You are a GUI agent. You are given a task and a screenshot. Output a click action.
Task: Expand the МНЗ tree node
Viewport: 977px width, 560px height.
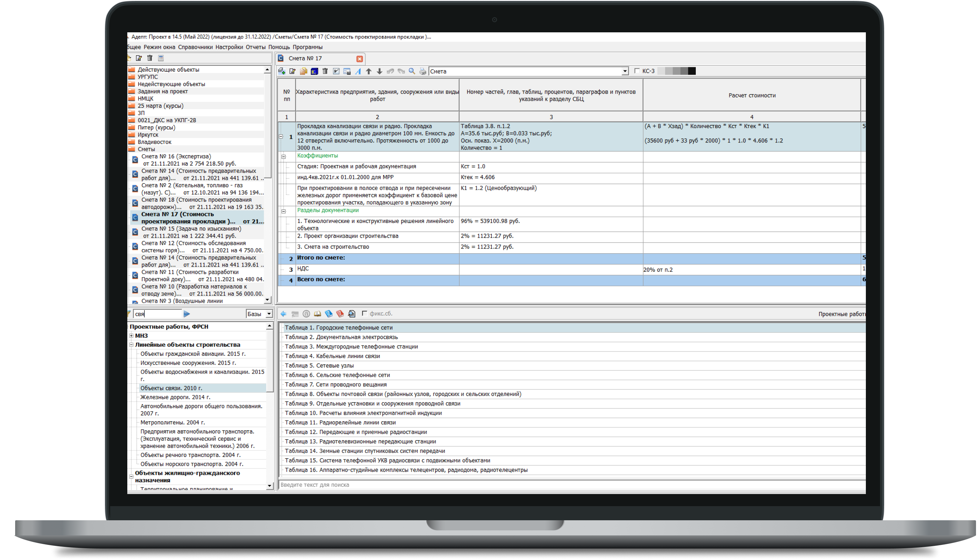132,336
